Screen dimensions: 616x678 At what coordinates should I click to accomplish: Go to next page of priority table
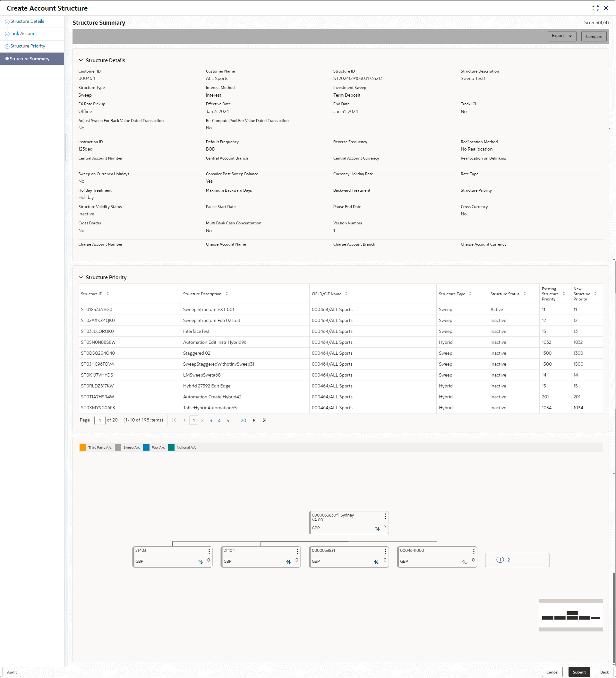[254, 420]
